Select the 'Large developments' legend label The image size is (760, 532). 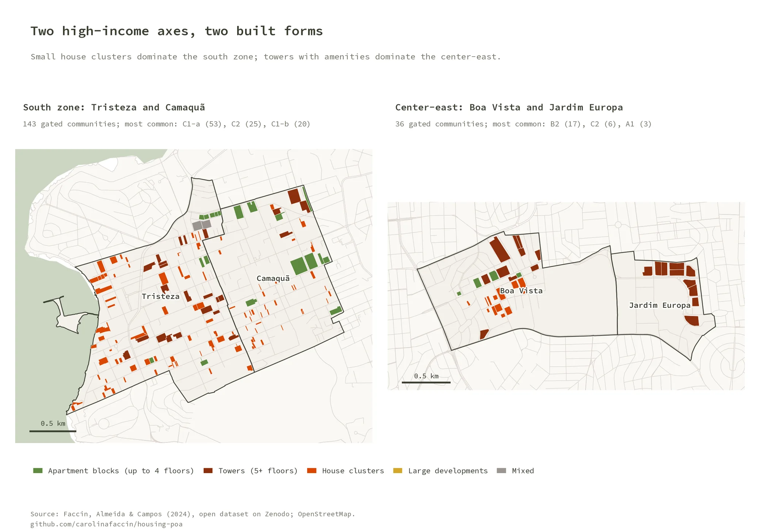click(x=448, y=471)
